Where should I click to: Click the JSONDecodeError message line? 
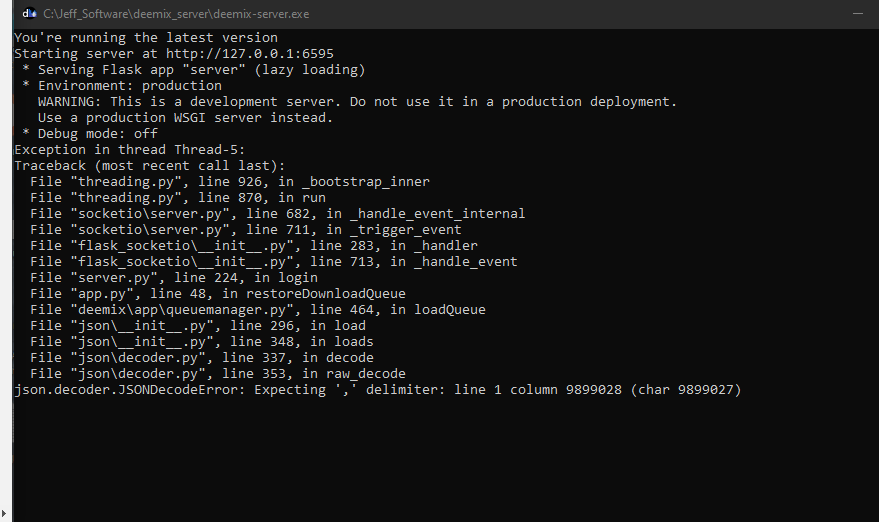(378, 390)
